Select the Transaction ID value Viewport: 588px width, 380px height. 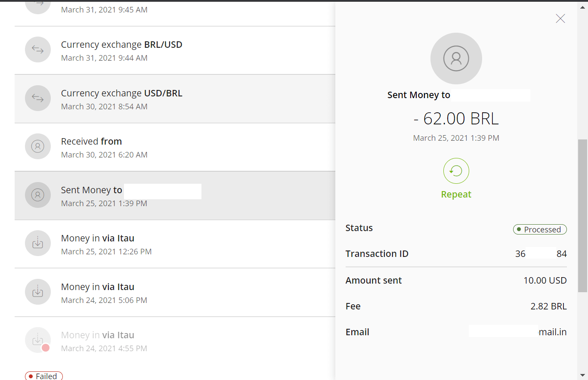tap(541, 253)
